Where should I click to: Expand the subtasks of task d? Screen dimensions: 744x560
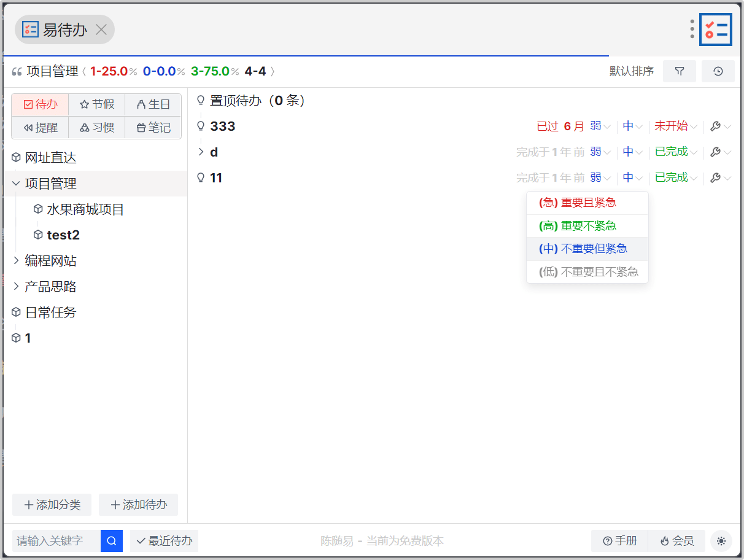[x=200, y=152]
